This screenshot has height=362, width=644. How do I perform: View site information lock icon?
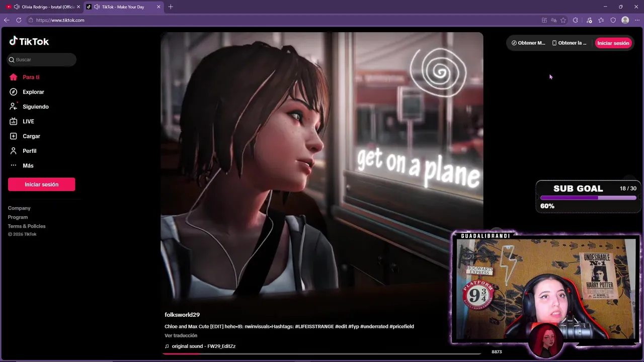pos(31,20)
